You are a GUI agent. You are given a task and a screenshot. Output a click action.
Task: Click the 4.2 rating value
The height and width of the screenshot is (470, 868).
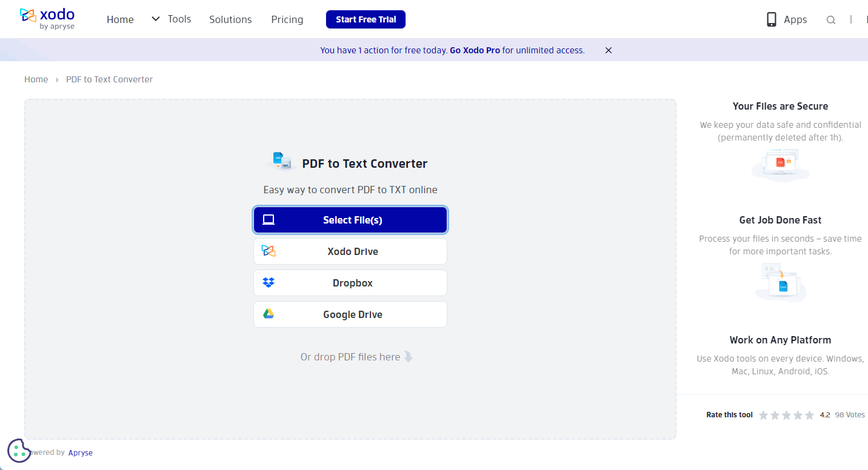(x=825, y=415)
